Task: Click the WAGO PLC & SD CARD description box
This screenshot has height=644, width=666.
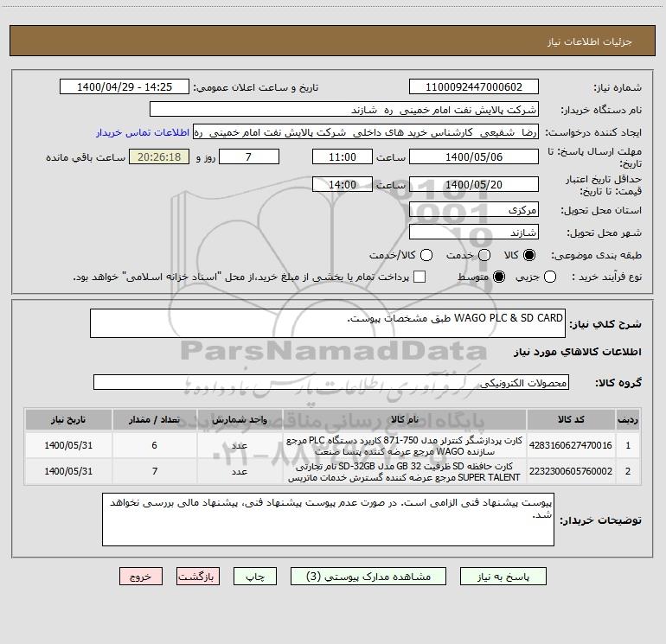Action: [x=328, y=323]
